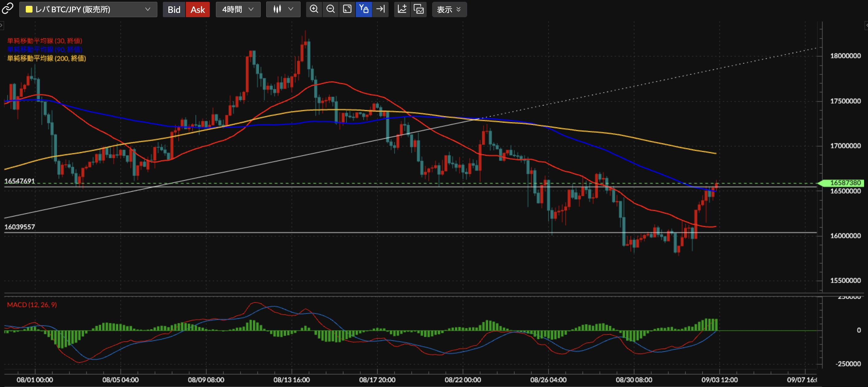Zoom in on the chart
Image resolution: width=868 pixels, height=387 pixels.
point(314,9)
